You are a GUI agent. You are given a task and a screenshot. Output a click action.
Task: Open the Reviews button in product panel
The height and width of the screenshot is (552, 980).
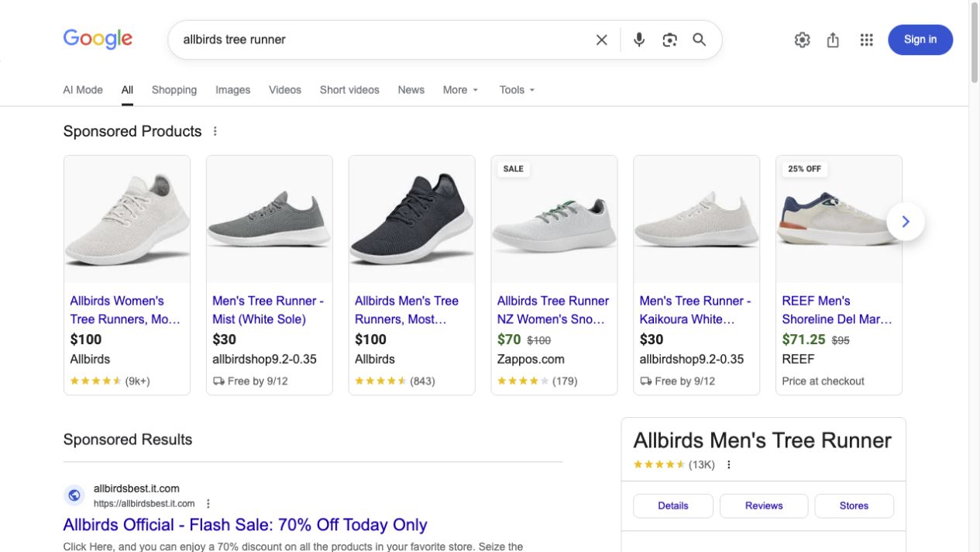764,505
